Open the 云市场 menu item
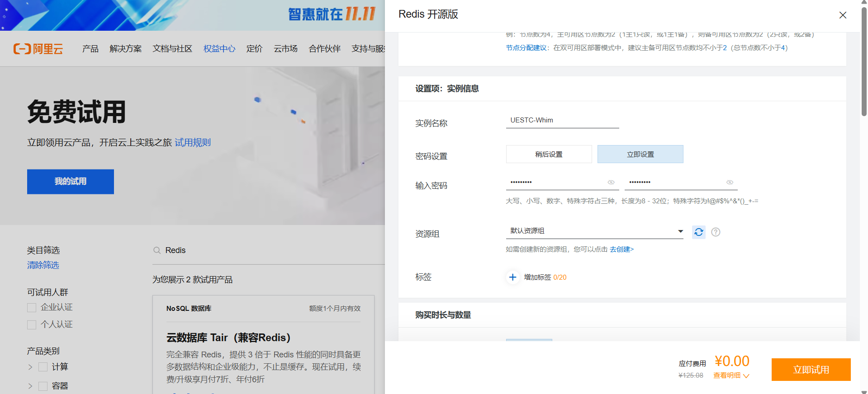Viewport: 868px width, 394px height. tap(285, 48)
